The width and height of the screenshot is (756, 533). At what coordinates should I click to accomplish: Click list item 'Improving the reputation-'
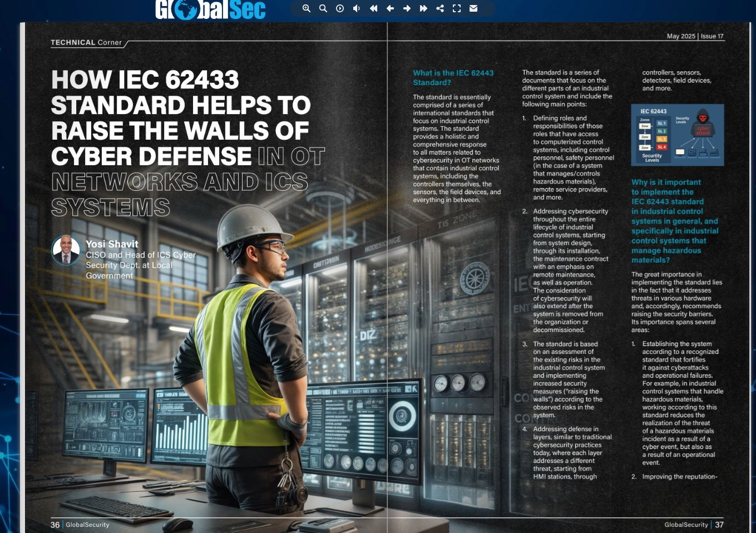tap(675, 477)
